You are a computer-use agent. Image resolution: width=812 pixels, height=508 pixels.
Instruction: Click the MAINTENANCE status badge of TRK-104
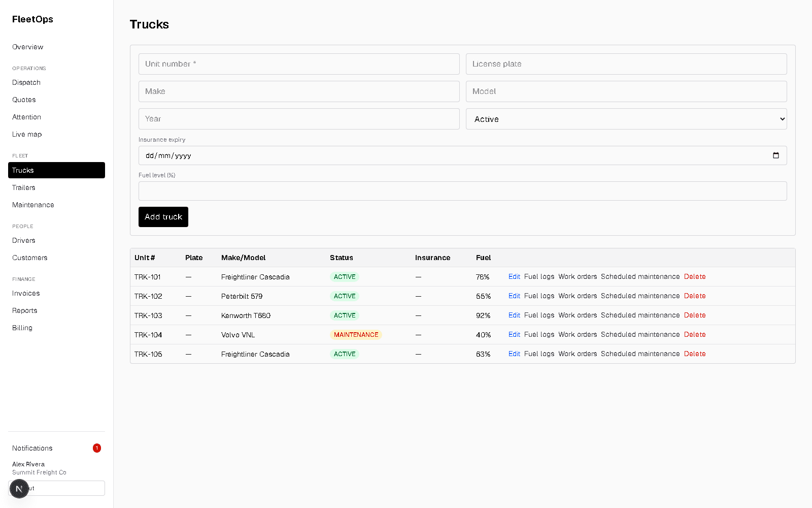(x=356, y=335)
